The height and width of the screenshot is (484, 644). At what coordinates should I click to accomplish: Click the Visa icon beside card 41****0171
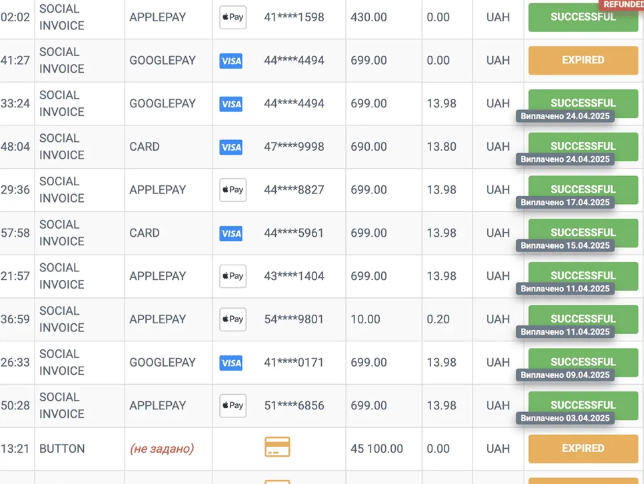(231, 363)
